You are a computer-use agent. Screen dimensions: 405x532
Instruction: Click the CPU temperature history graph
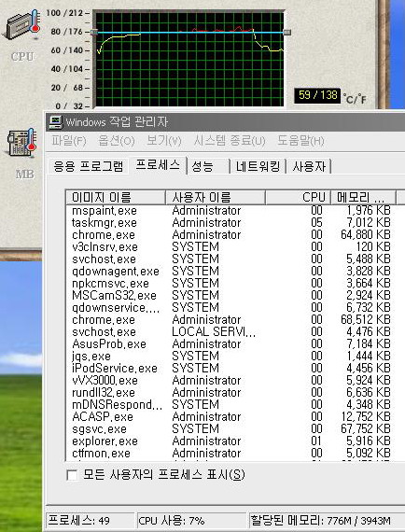[189, 59]
